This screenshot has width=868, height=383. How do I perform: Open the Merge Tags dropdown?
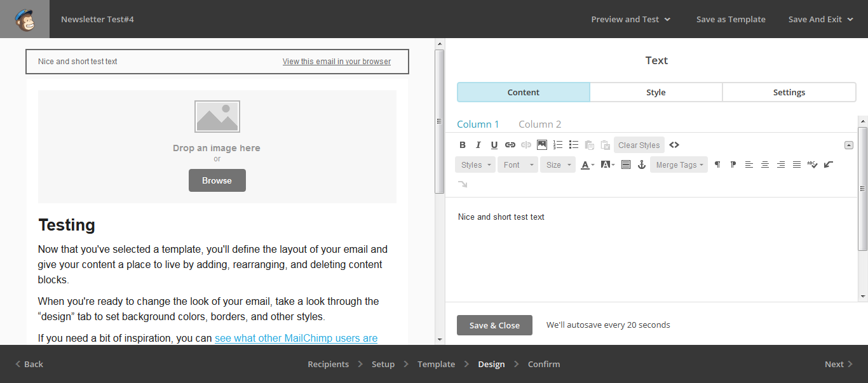(x=679, y=165)
